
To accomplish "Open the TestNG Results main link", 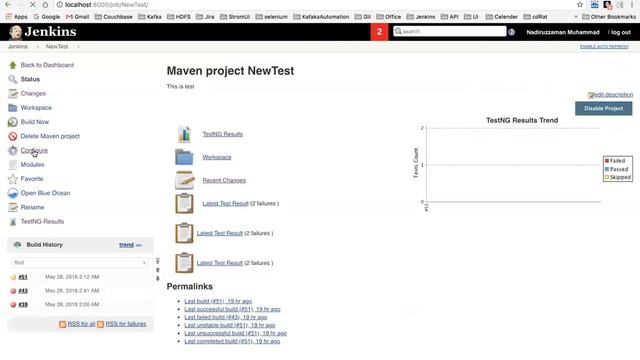I will coord(222,134).
